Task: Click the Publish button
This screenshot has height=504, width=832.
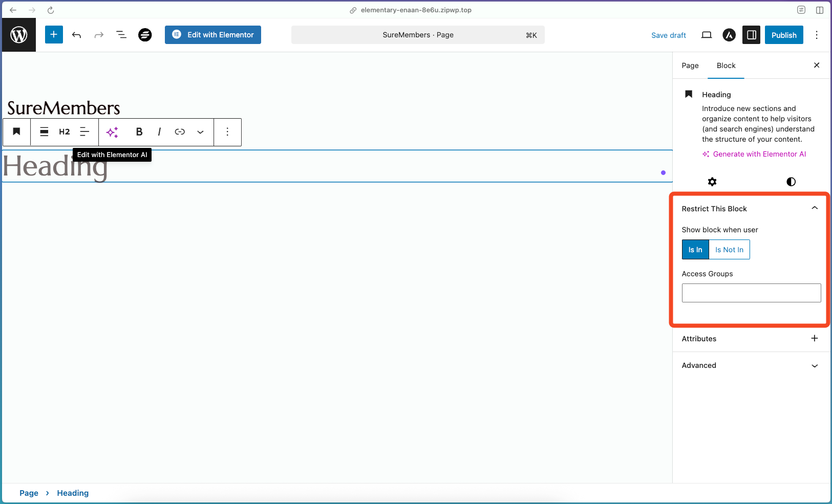Action: [x=784, y=35]
